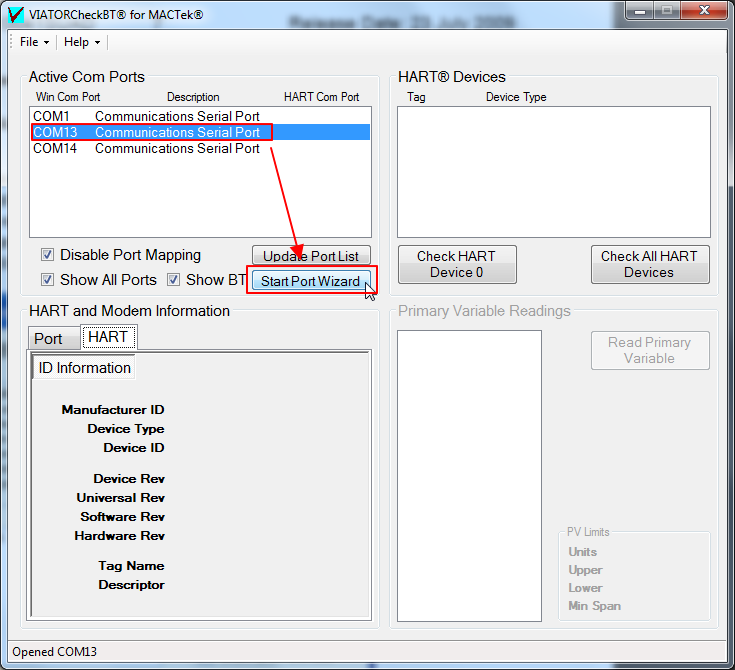Screen dimensions: 735x670
Task: Minimize the VIATORCheckBT window
Action: tap(640, 10)
